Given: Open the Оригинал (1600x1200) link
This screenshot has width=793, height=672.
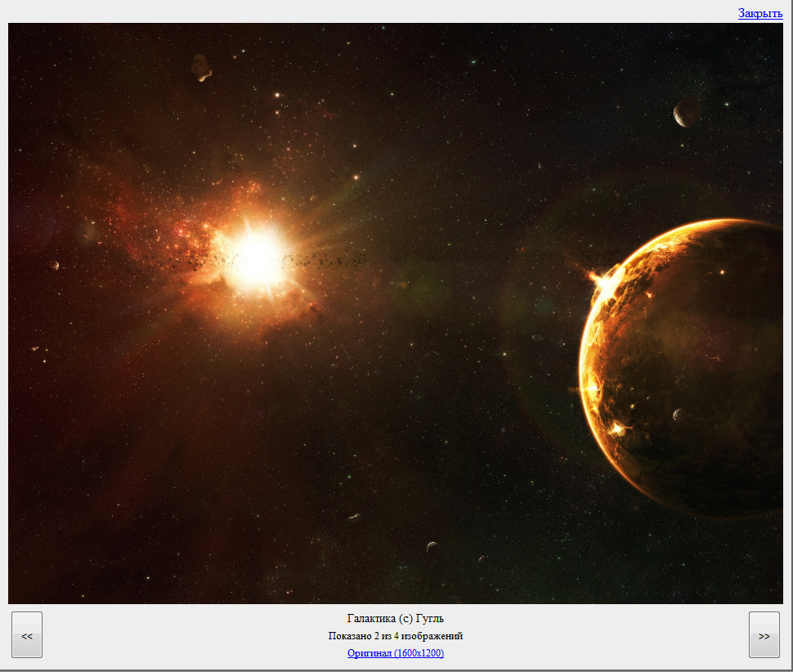Looking at the screenshot, I should [x=396, y=653].
